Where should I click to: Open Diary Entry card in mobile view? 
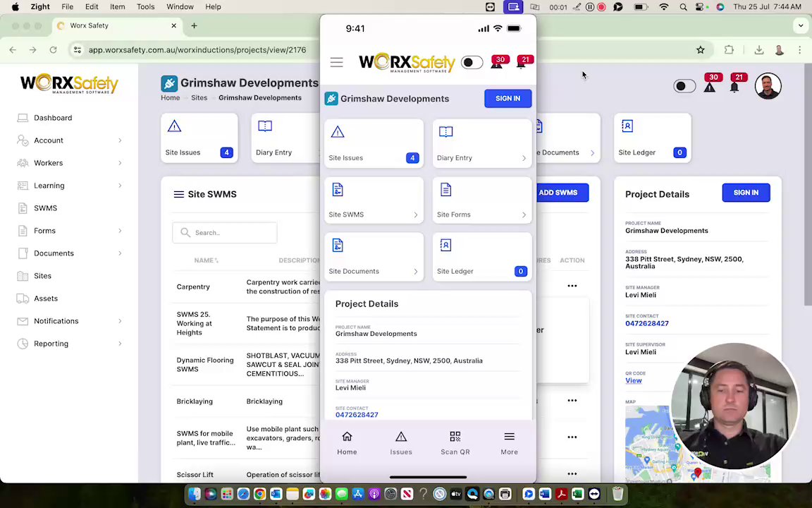tap(482, 144)
